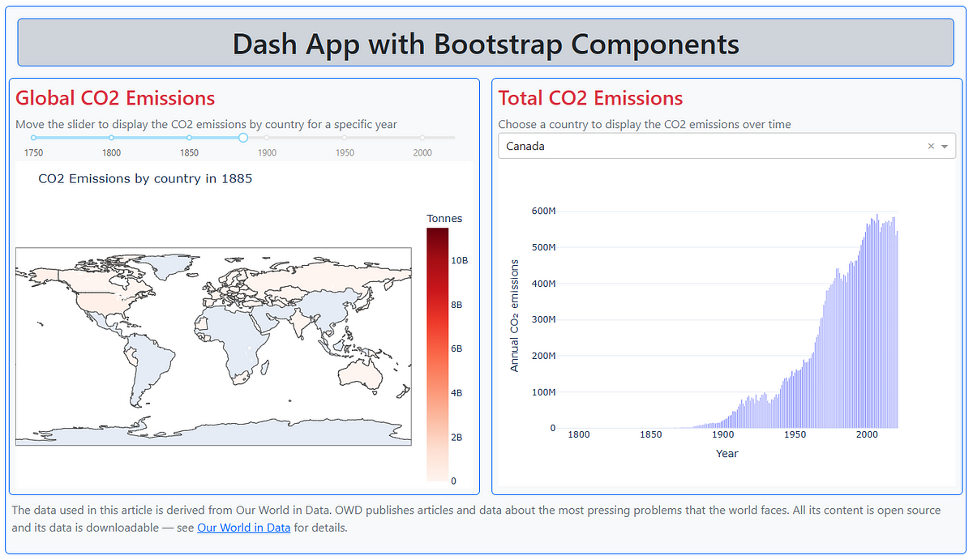
Task: Click the 1750 label under the slider
Action: (33, 152)
